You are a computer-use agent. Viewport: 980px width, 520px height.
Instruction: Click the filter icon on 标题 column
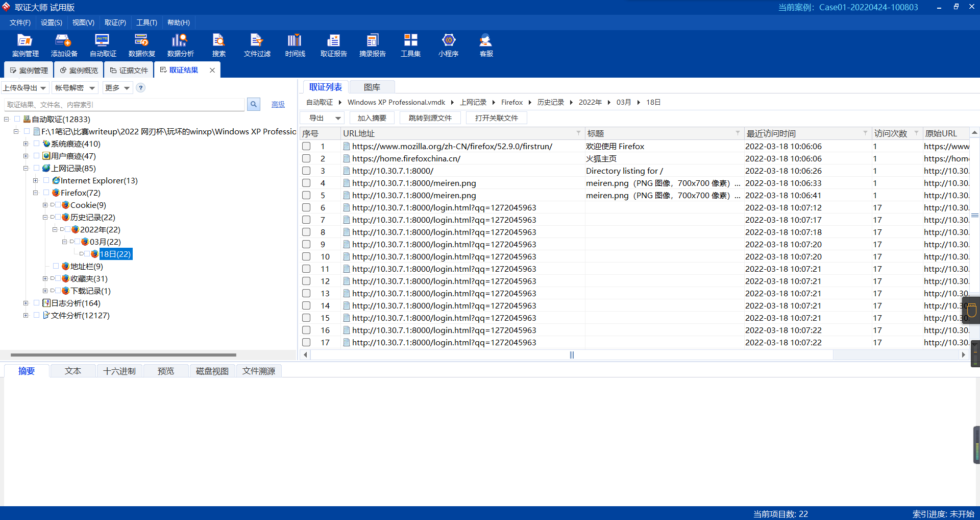738,133
